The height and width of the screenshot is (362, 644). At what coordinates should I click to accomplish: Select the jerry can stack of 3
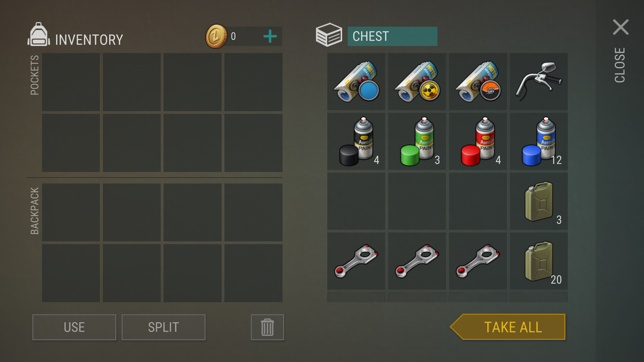(x=539, y=201)
